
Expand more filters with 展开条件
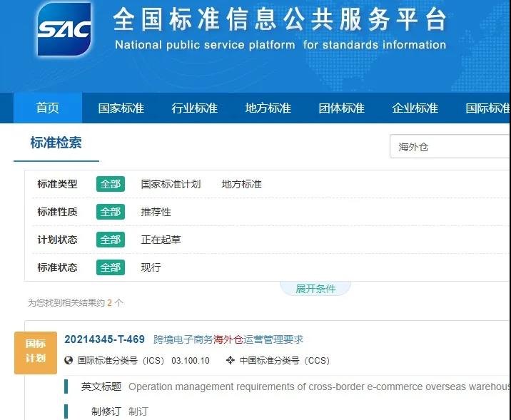coord(315,289)
